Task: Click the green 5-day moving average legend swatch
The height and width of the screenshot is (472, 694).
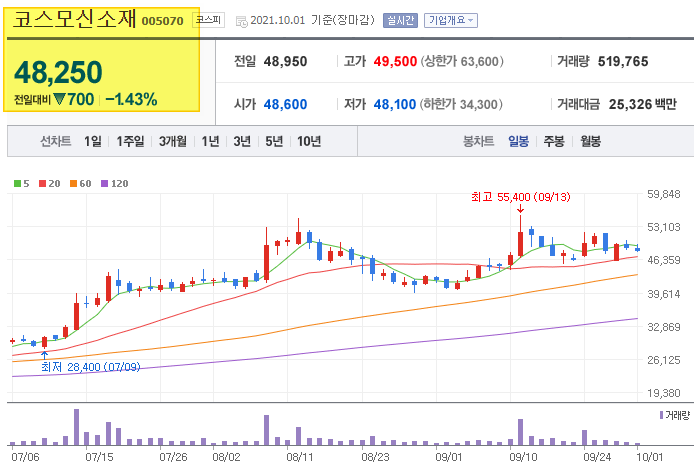Action: 17,183
